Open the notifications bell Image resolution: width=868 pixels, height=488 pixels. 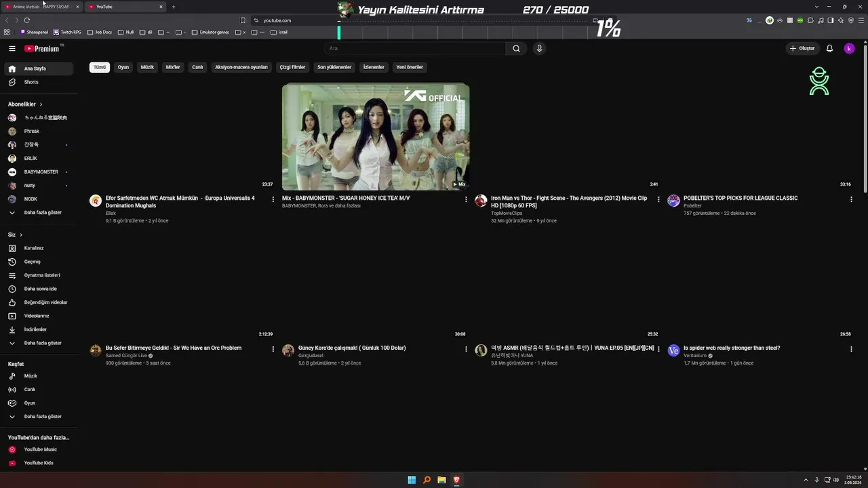(x=829, y=48)
